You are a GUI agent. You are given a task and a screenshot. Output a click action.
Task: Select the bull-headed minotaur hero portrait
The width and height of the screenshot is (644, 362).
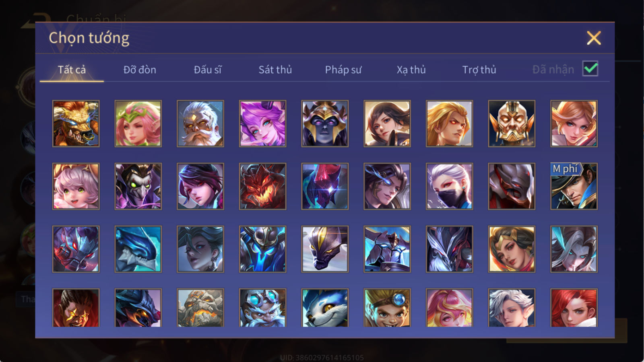point(76,123)
